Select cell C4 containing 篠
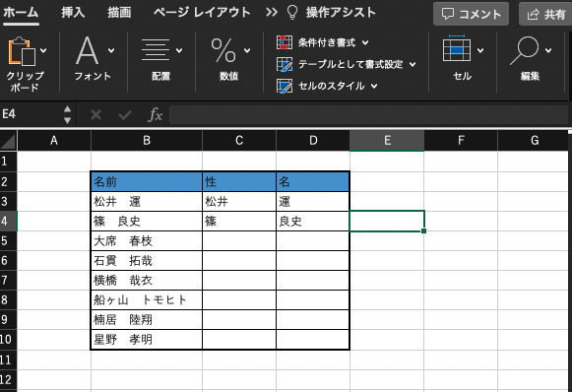Screen dimensions: 572x392 pyautogui.click(x=239, y=221)
